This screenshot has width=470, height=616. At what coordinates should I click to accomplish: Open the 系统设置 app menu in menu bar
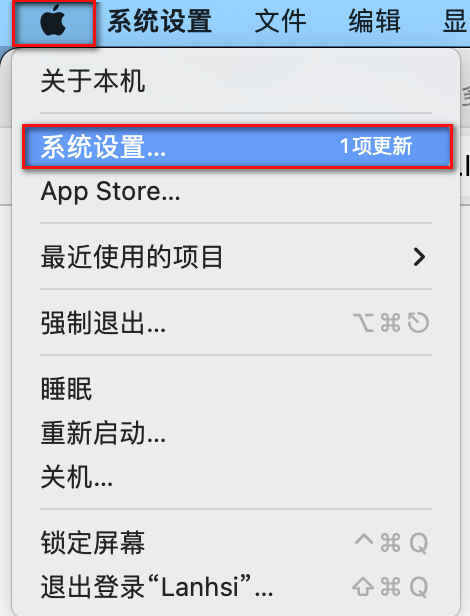click(x=160, y=22)
